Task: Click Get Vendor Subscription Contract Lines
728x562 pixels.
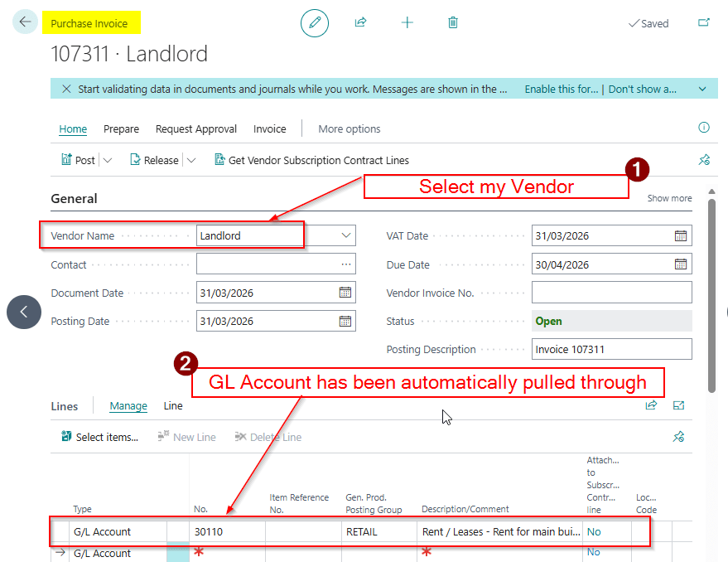Action: coord(311,160)
